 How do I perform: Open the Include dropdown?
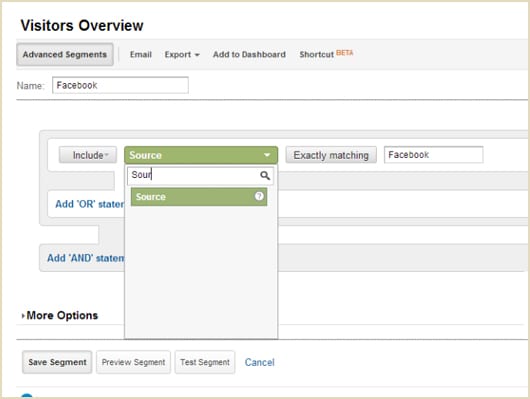click(x=88, y=155)
